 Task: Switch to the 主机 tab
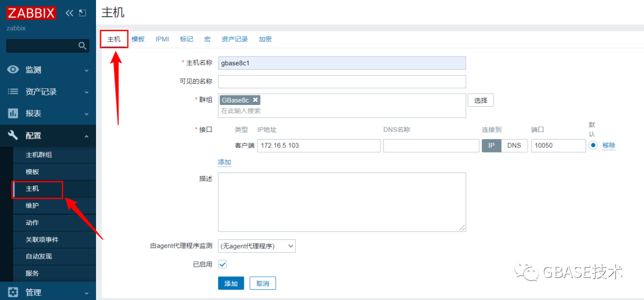pyautogui.click(x=114, y=39)
